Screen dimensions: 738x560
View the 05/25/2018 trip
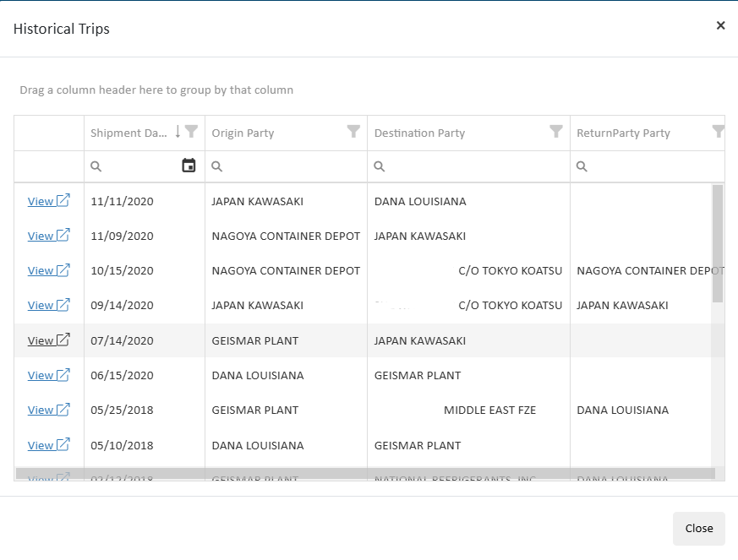pyautogui.click(x=41, y=410)
